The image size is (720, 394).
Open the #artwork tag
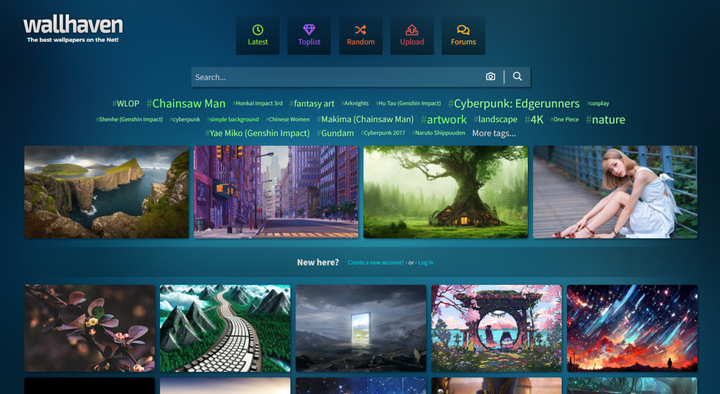[x=444, y=119]
